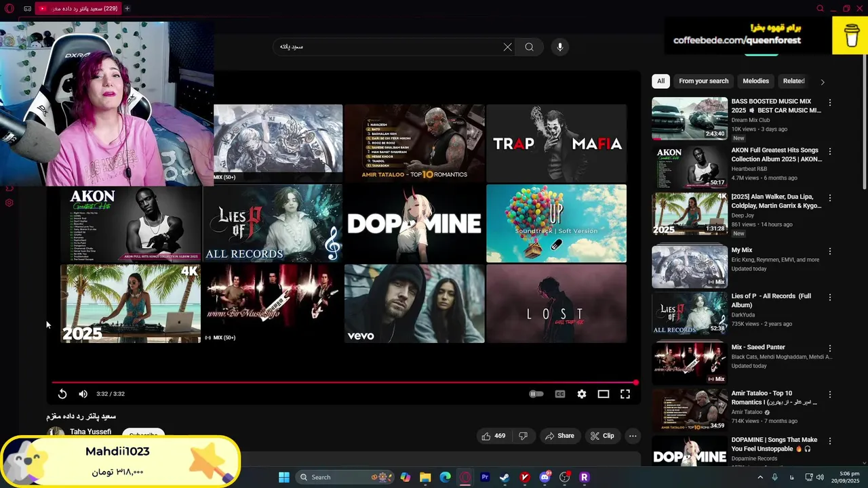Click the search magnifier button

click(x=529, y=47)
